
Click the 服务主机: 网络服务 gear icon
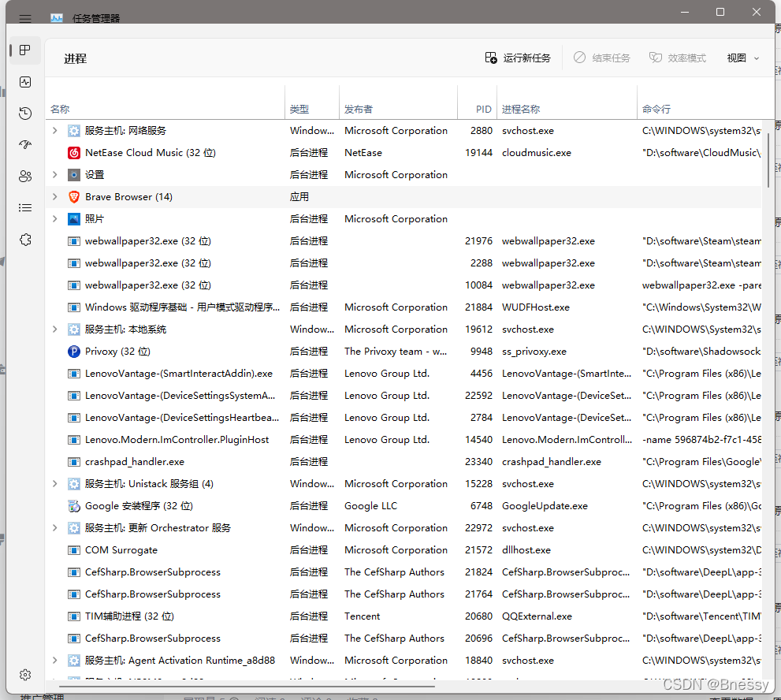pyautogui.click(x=74, y=131)
